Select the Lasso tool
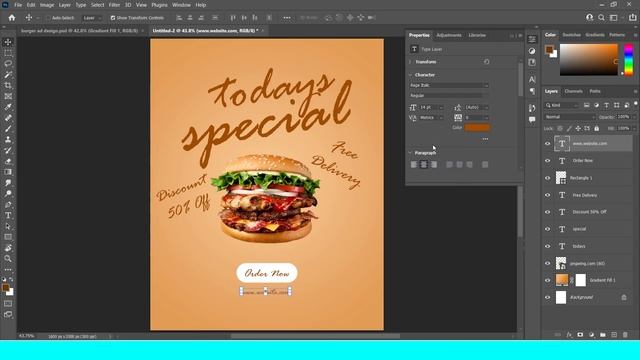 [8, 64]
